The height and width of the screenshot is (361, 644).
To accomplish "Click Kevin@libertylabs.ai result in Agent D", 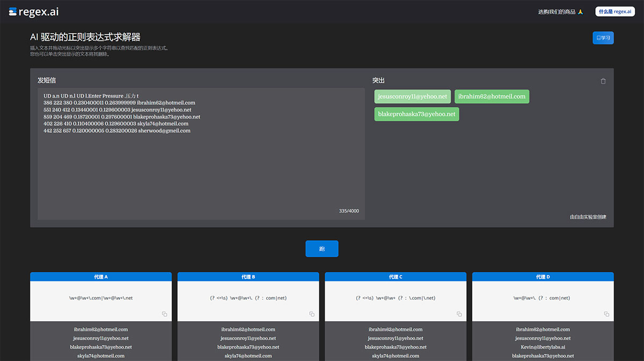I will click(543, 347).
